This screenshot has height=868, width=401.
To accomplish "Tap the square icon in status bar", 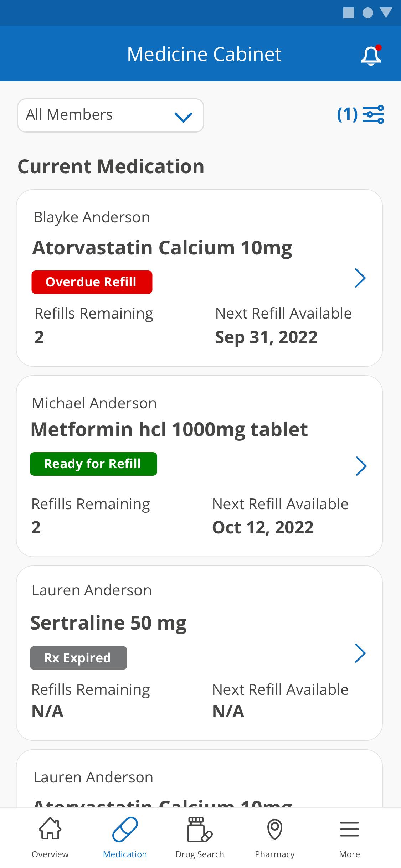I will pos(349,13).
